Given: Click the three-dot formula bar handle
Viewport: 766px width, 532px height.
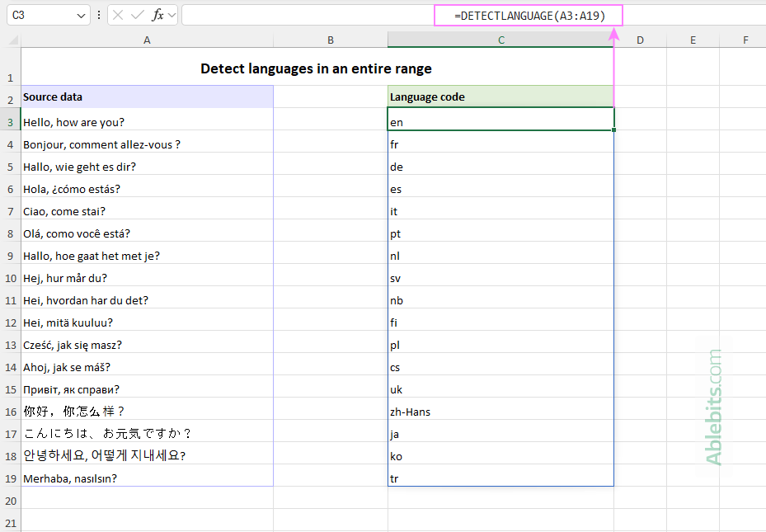Looking at the screenshot, I should point(99,15).
